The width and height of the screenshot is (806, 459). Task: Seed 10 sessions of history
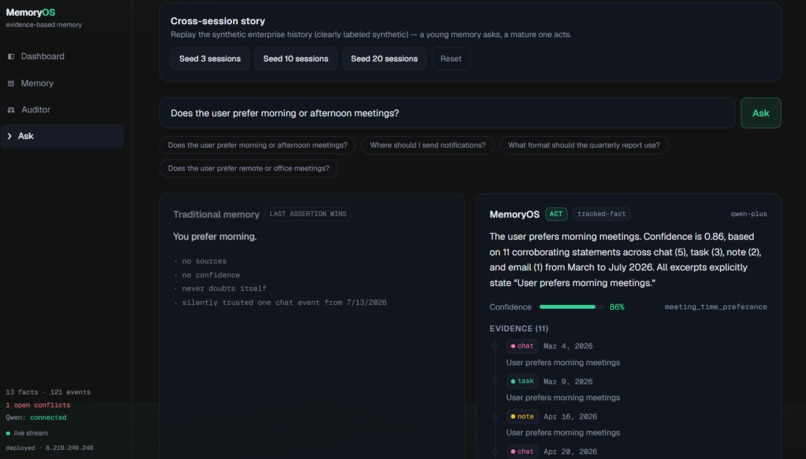tap(296, 59)
